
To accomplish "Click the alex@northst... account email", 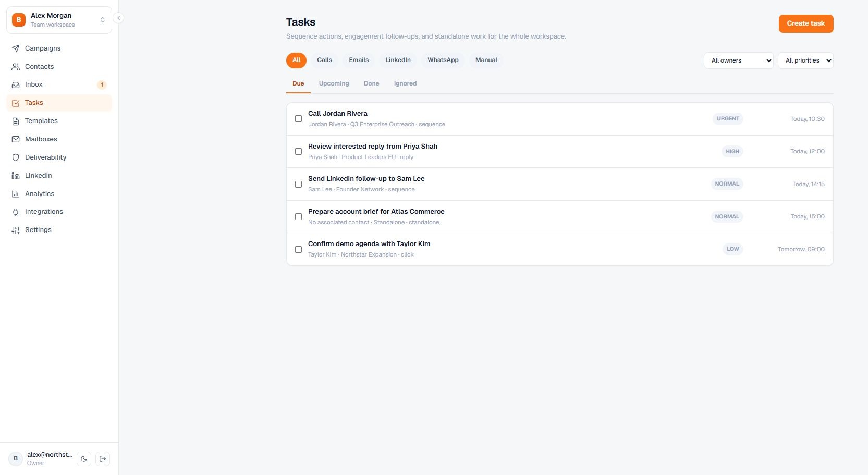I will (50, 455).
